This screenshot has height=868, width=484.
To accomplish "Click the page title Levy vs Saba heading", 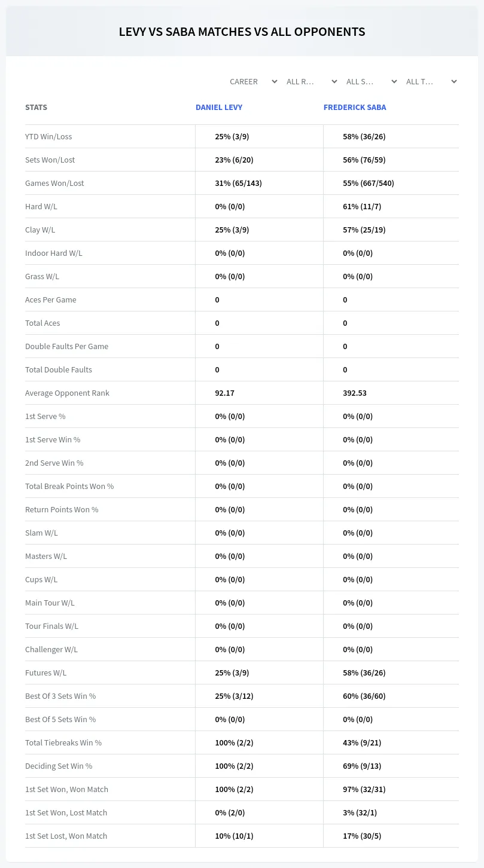I will [242, 32].
